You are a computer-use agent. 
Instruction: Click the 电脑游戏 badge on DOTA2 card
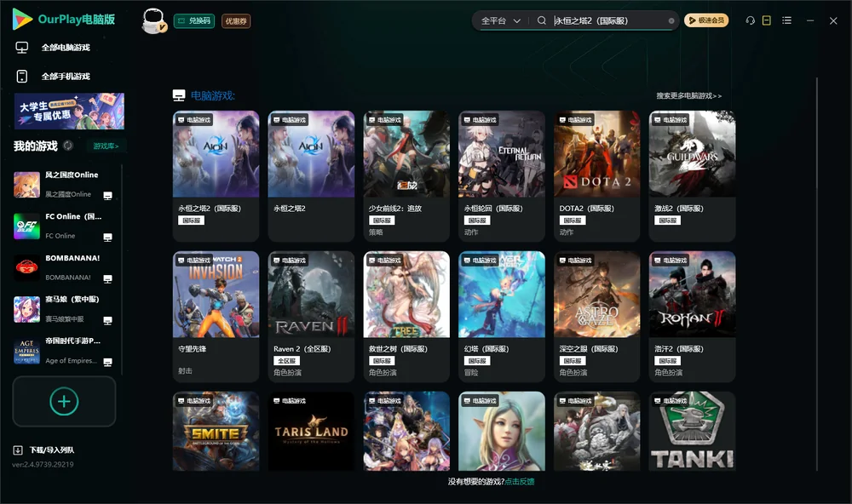pos(574,119)
